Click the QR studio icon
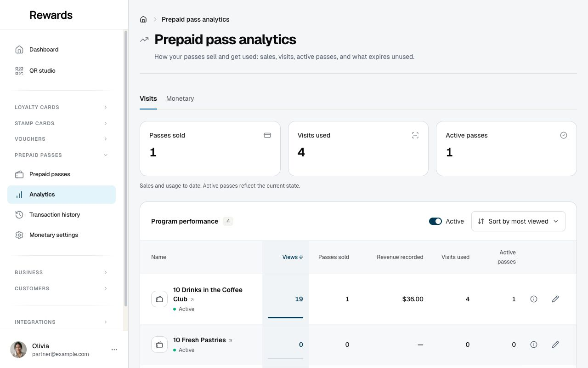 point(19,71)
